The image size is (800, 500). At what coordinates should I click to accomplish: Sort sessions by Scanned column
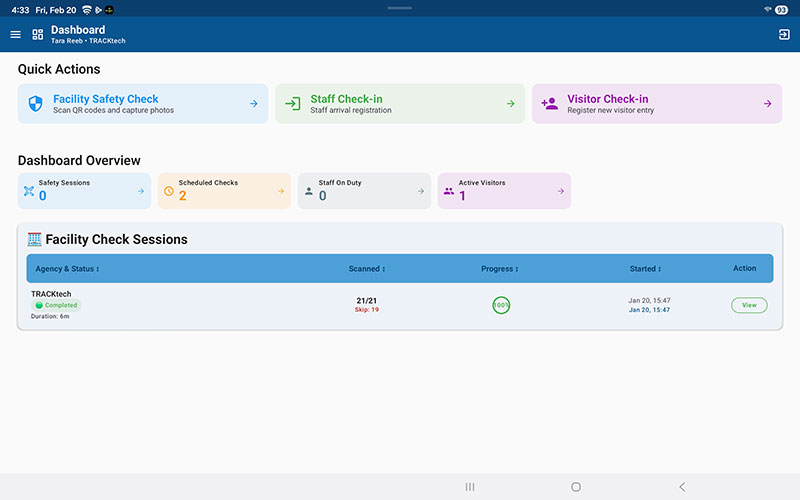(x=366, y=269)
